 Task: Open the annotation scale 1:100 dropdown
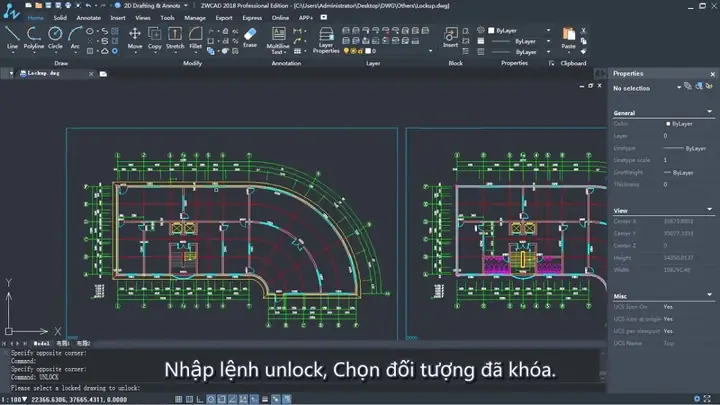14,399
